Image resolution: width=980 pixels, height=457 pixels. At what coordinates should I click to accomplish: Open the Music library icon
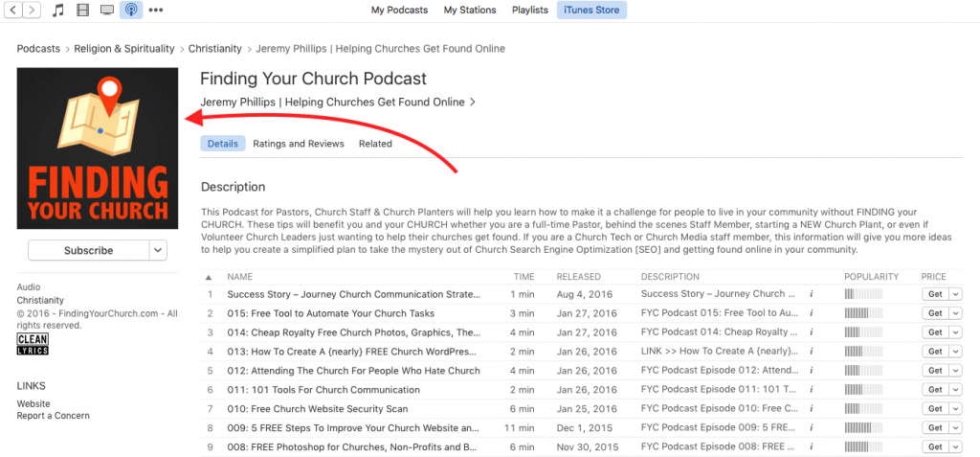click(58, 10)
